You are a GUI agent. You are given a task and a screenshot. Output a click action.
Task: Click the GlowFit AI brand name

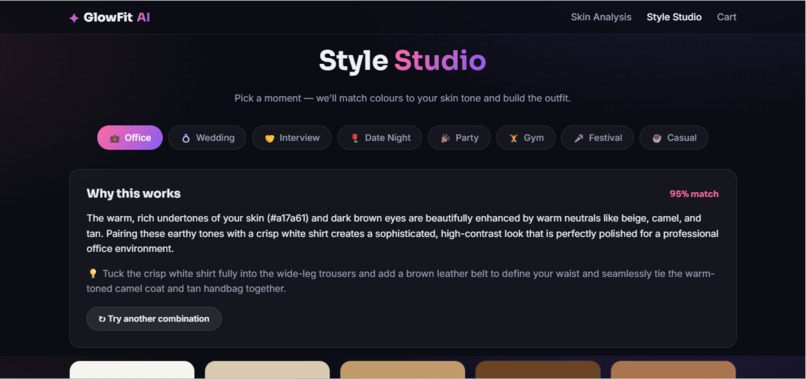point(117,17)
